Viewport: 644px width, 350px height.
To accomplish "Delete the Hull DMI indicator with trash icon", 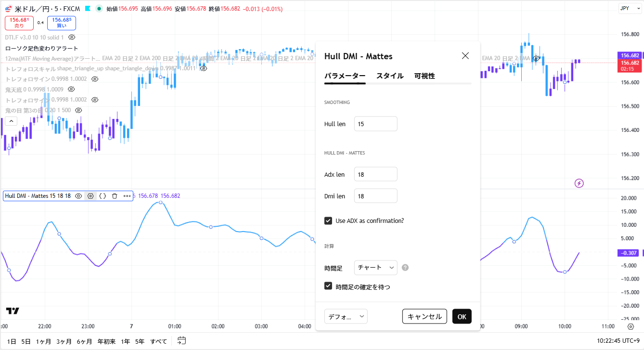I will 115,196.
